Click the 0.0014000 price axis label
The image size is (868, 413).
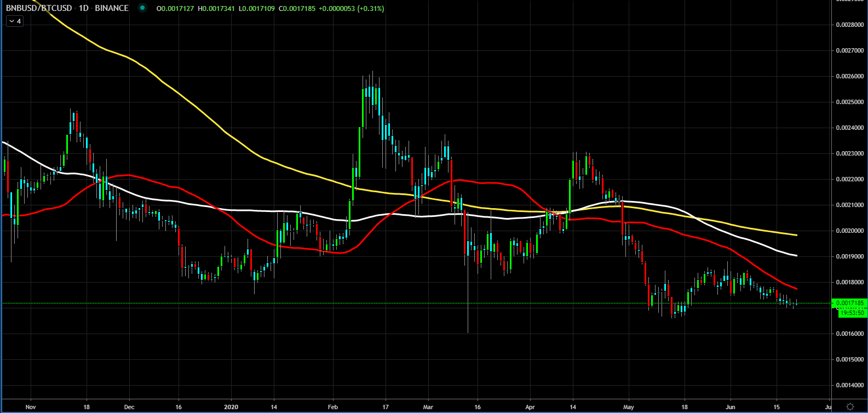[850, 385]
